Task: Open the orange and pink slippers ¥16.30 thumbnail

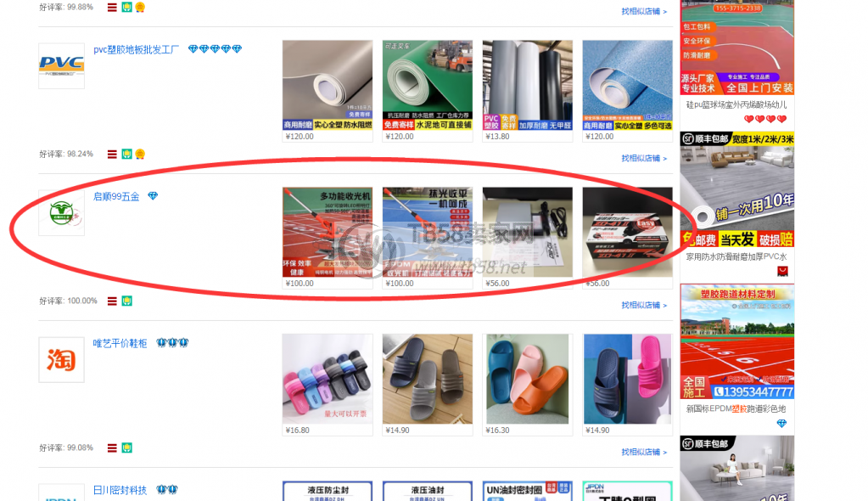Action: 528,379
